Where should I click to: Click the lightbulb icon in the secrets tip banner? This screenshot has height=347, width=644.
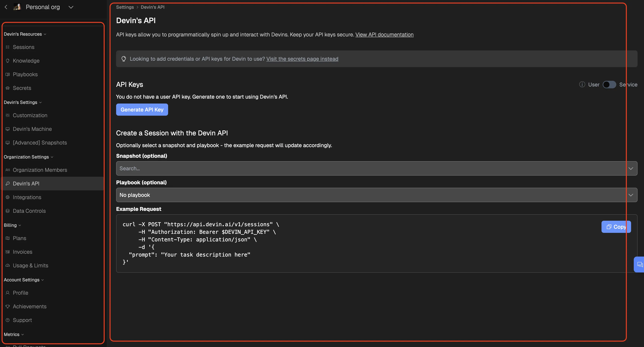pyautogui.click(x=124, y=59)
